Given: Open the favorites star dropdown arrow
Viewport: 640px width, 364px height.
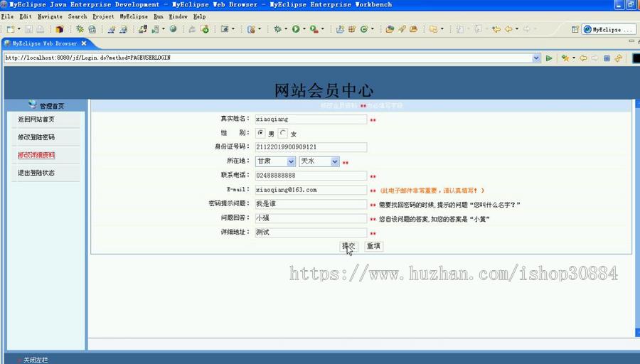Looking at the screenshot, I should coord(573,58).
